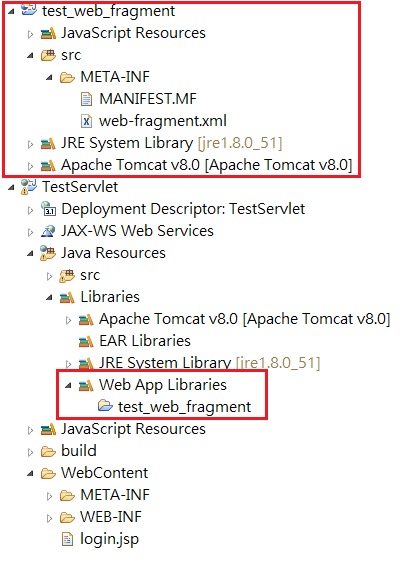Screen dimensions: 407x562
Task: Expand Apache Tomcat v8.0 under Libraries
Action: [68, 320]
